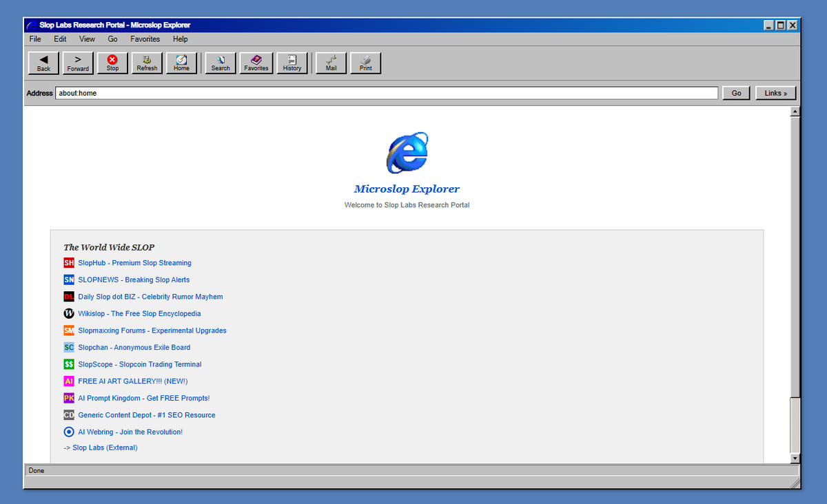The image size is (827, 504).
Task: Click the Generic Content Depot CD favicon
Action: click(x=69, y=415)
